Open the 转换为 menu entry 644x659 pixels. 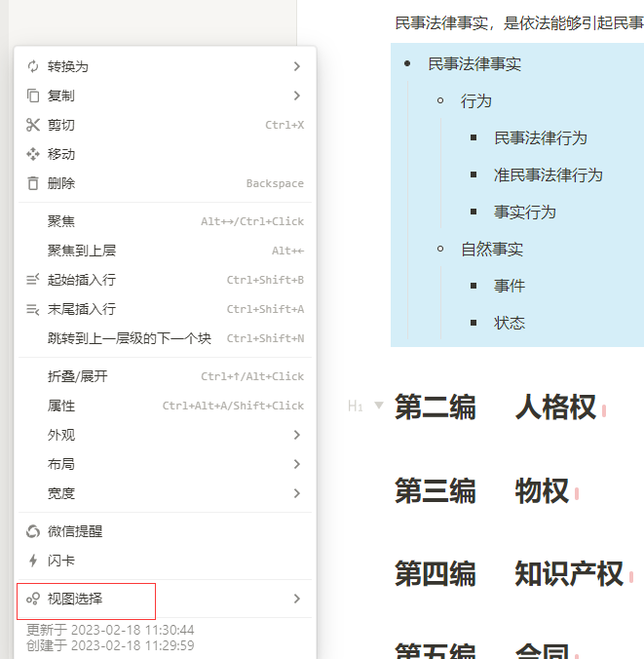coord(165,66)
